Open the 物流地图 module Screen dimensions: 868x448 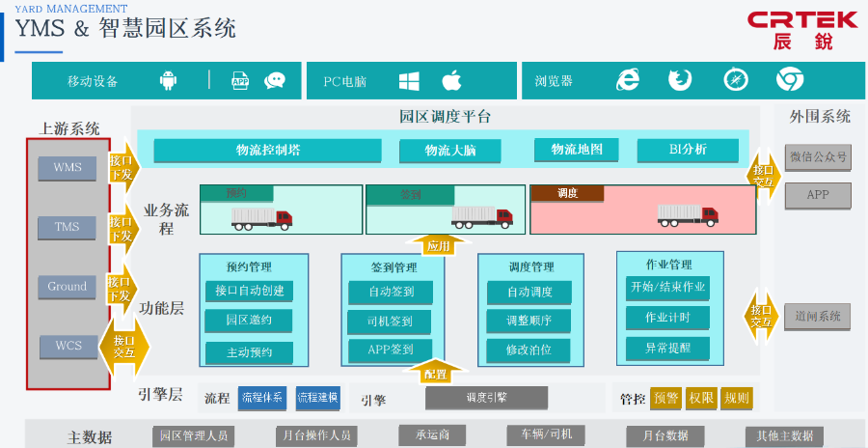577,150
